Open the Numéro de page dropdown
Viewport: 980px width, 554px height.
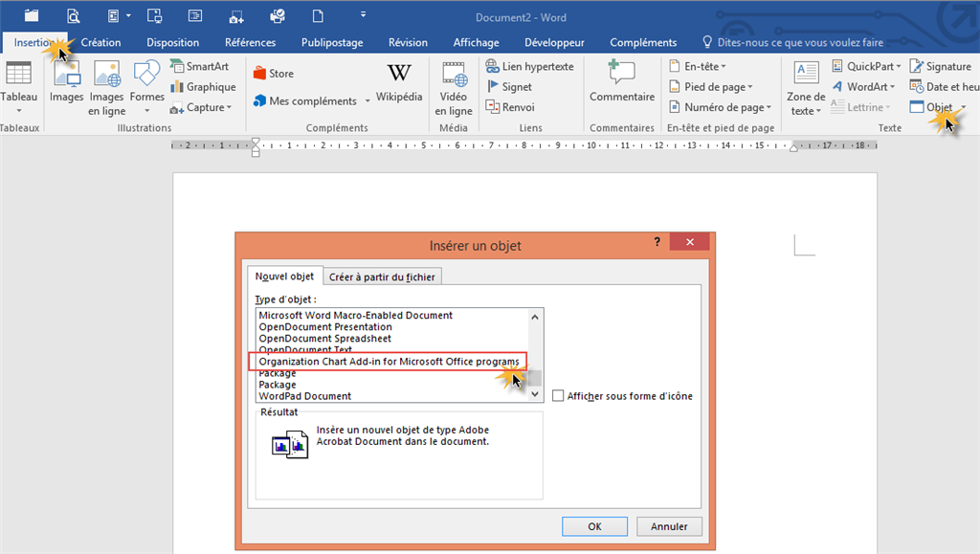(721, 107)
